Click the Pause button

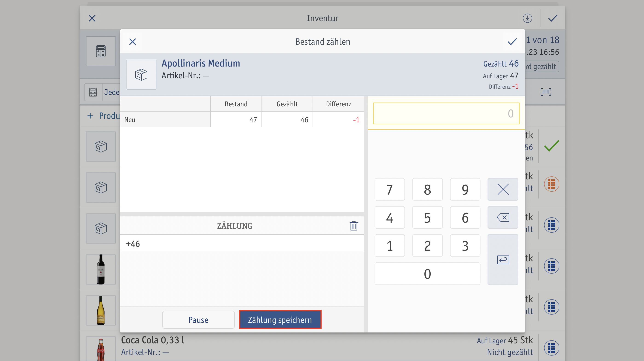point(198,320)
